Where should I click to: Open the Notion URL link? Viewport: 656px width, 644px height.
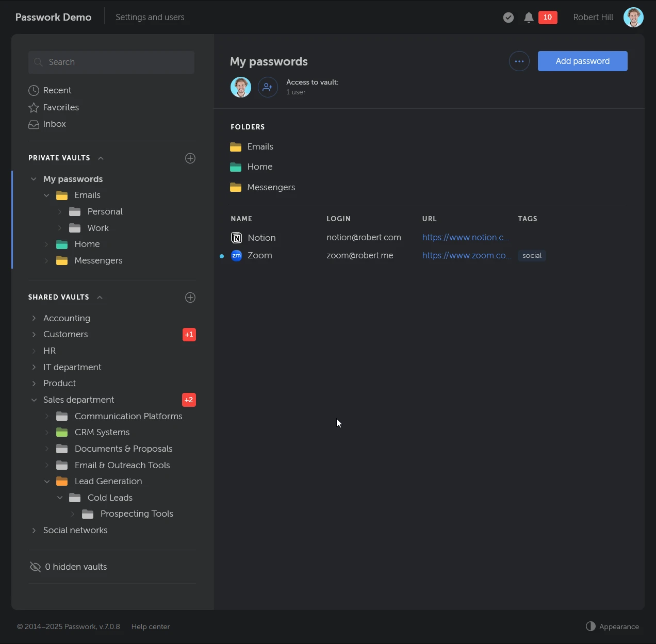pos(465,237)
